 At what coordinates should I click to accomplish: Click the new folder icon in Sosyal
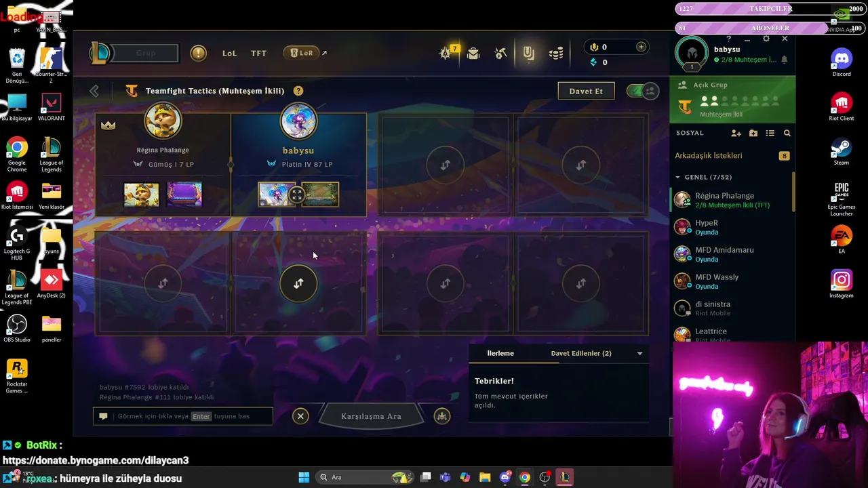coord(753,134)
